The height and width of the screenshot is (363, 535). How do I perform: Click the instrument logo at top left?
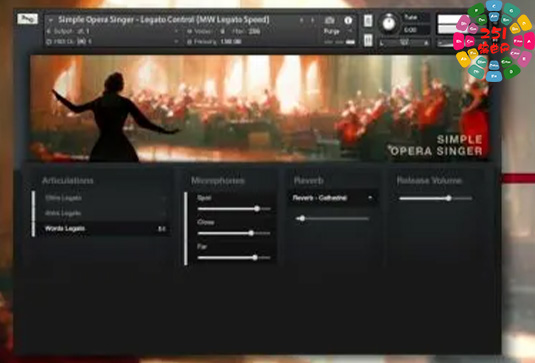[27, 19]
